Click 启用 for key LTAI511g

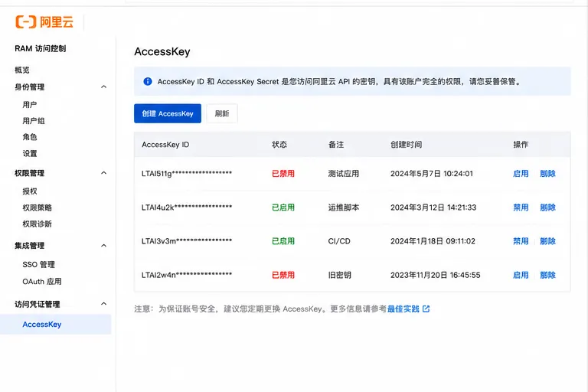pos(521,174)
